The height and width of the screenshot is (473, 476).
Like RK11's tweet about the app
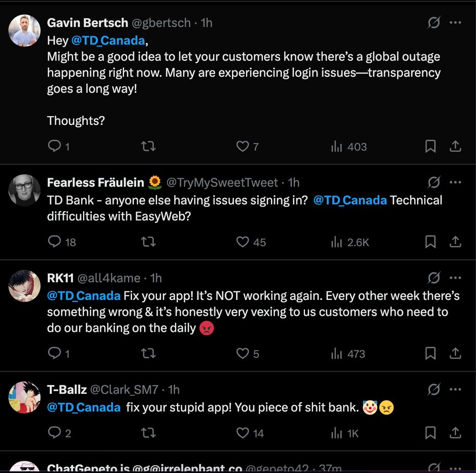pos(243,353)
